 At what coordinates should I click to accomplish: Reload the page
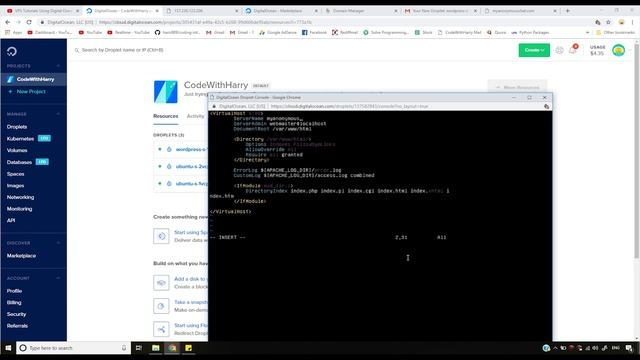(29, 22)
